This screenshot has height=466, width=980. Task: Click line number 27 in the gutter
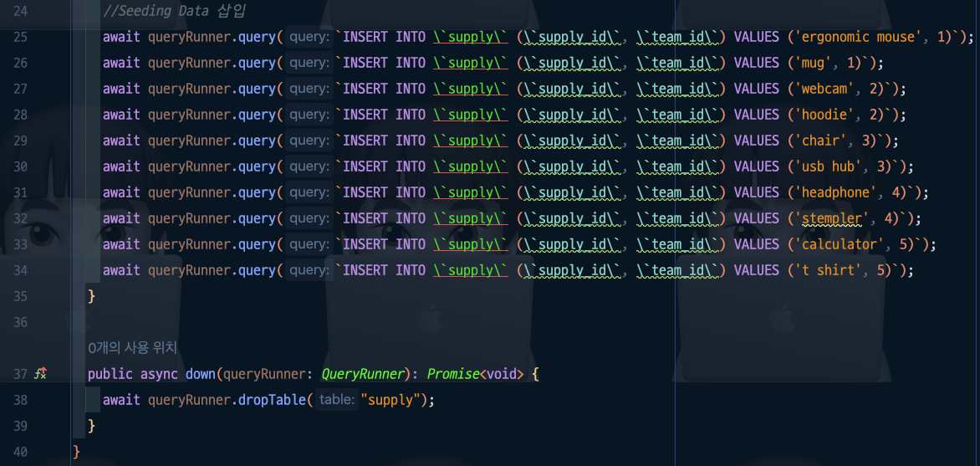tap(20, 90)
